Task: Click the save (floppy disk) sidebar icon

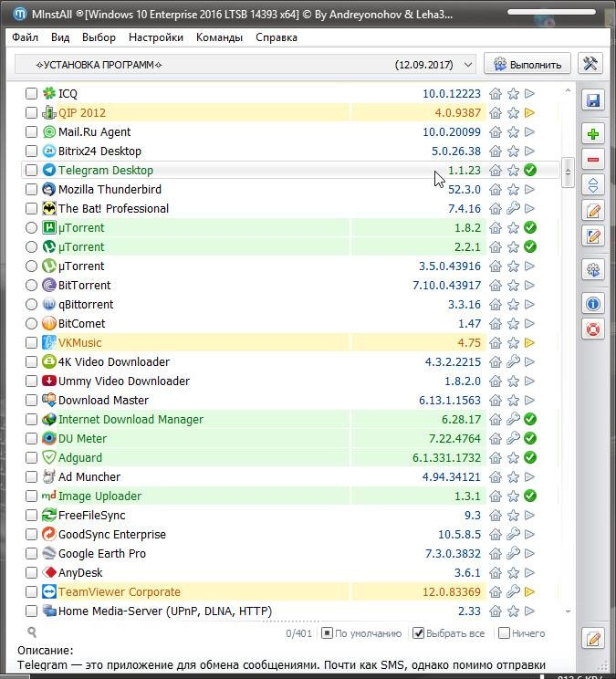Action: [x=592, y=100]
